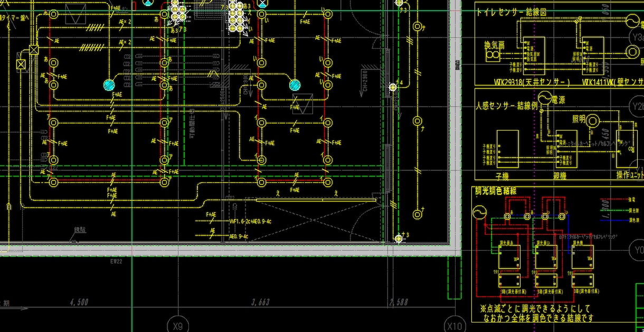
Task: Select the right cyan filled circle symbol
Action: point(295,85)
